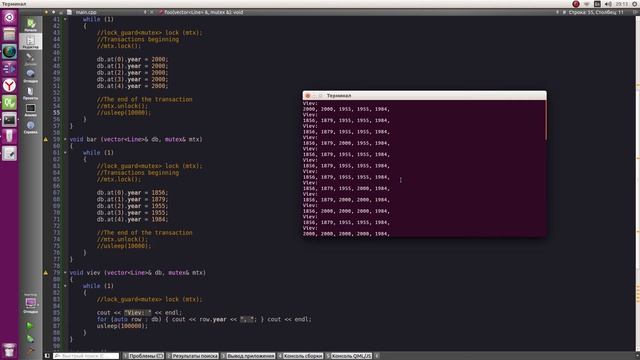Click the Terminal window title bar
Image resolution: width=640 pixels, height=360 pixels.
[424, 96]
